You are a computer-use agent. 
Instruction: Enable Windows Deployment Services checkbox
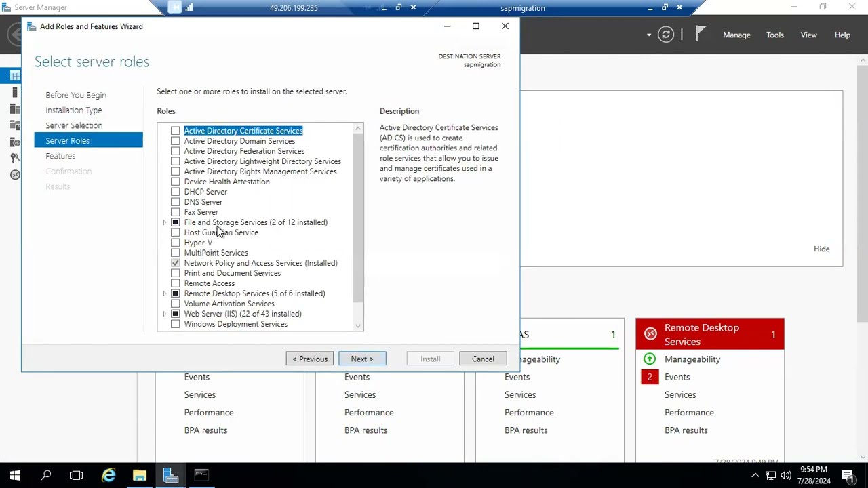pyautogui.click(x=176, y=324)
